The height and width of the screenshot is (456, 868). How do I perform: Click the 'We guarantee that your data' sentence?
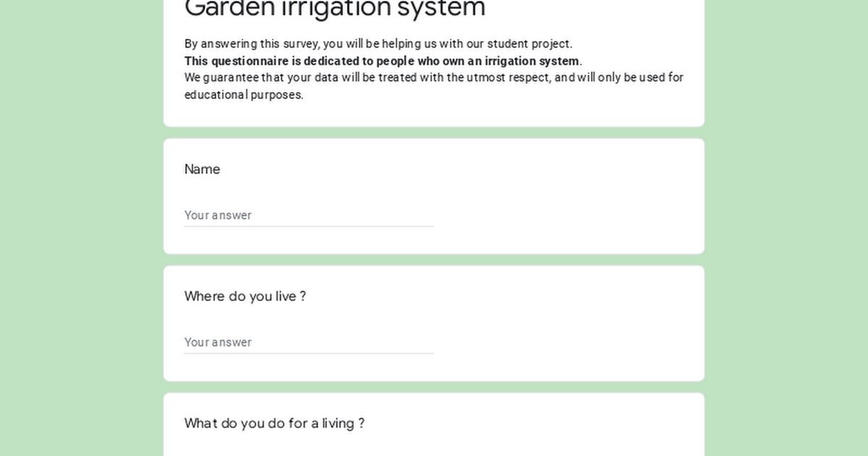(x=434, y=77)
